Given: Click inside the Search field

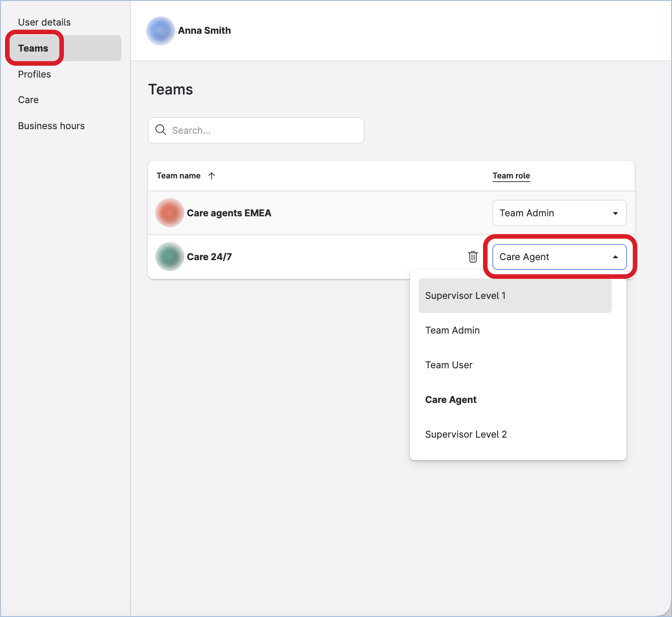Looking at the screenshot, I should [x=256, y=130].
